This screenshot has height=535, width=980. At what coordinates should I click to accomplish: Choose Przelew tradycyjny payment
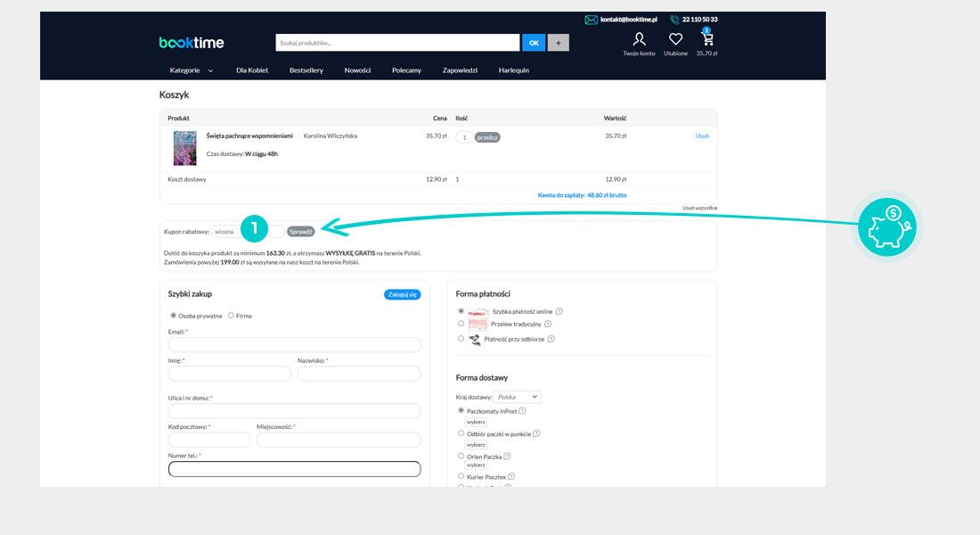coord(461,324)
